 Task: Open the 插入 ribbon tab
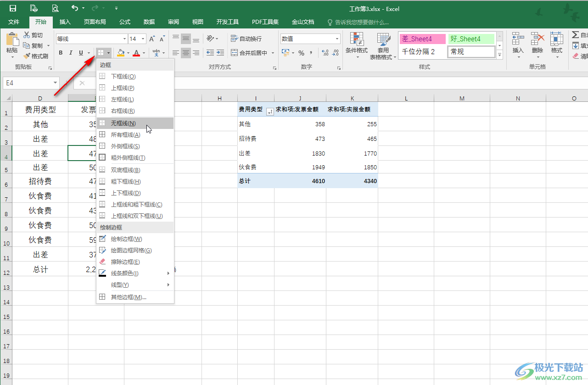(65, 22)
